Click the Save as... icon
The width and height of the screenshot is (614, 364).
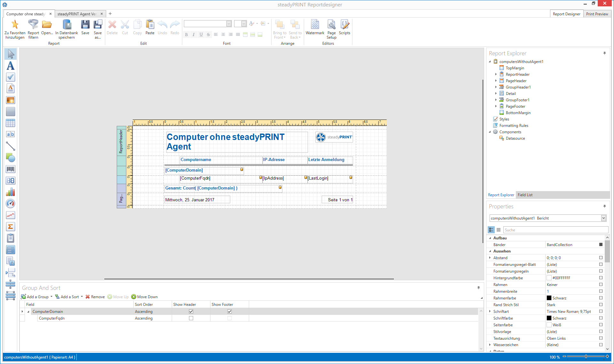click(x=98, y=25)
